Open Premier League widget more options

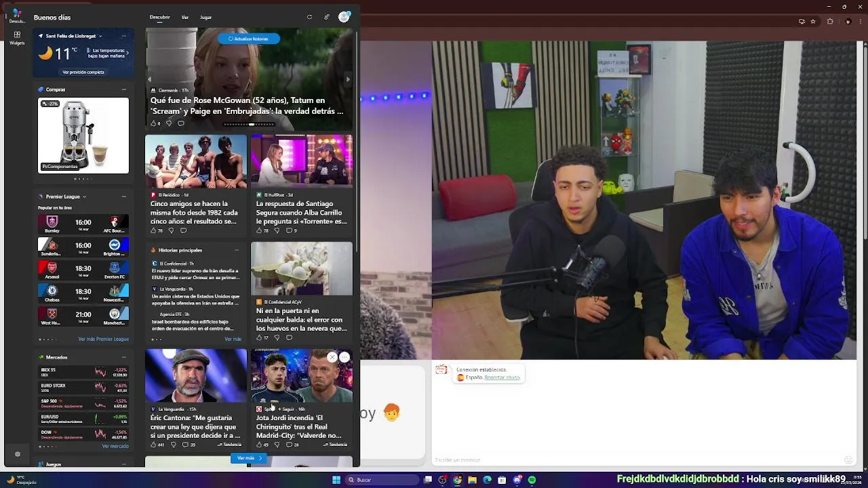[124, 197]
